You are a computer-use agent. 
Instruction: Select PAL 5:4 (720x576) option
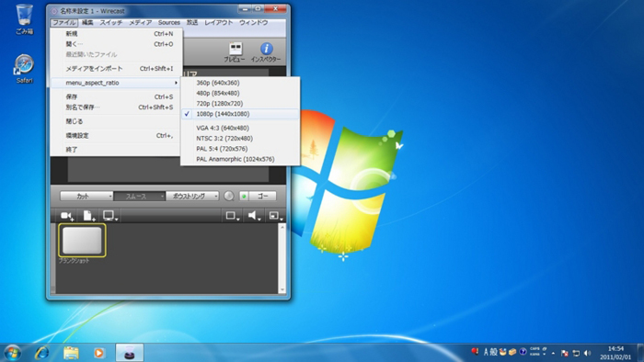coord(240,149)
